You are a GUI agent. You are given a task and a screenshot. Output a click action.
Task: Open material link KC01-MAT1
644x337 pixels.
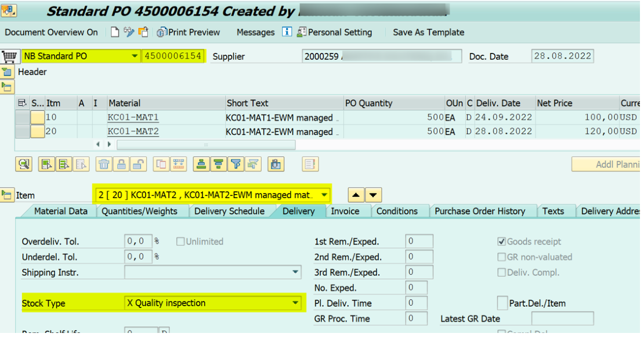pyautogui.click(x=133, y=117)
